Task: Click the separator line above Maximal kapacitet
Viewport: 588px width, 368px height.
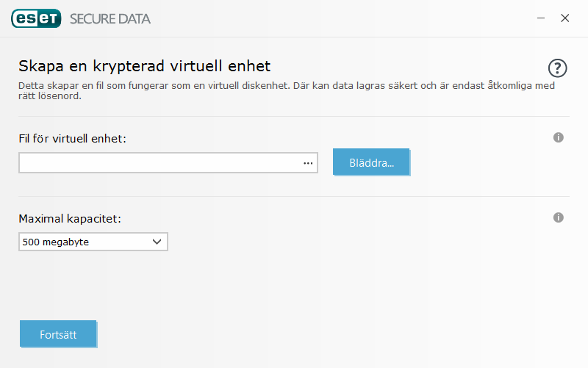Action: pyautogui.click(x=294, y=196)
